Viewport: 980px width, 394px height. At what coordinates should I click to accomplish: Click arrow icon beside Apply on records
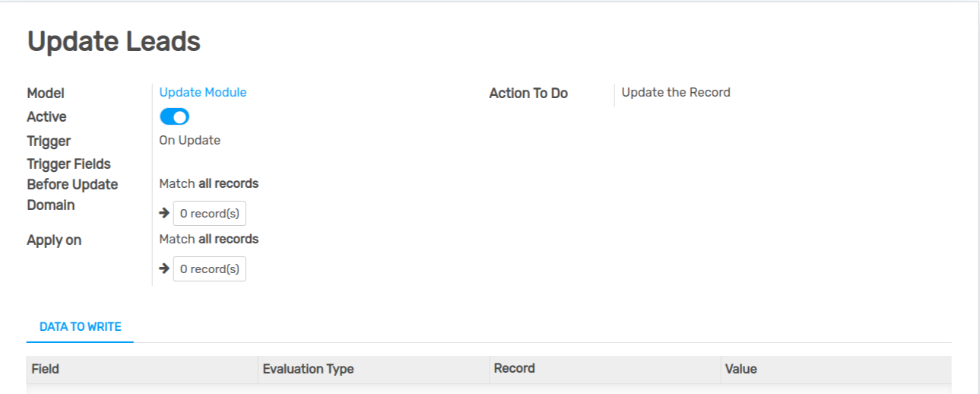coord(164,268)
